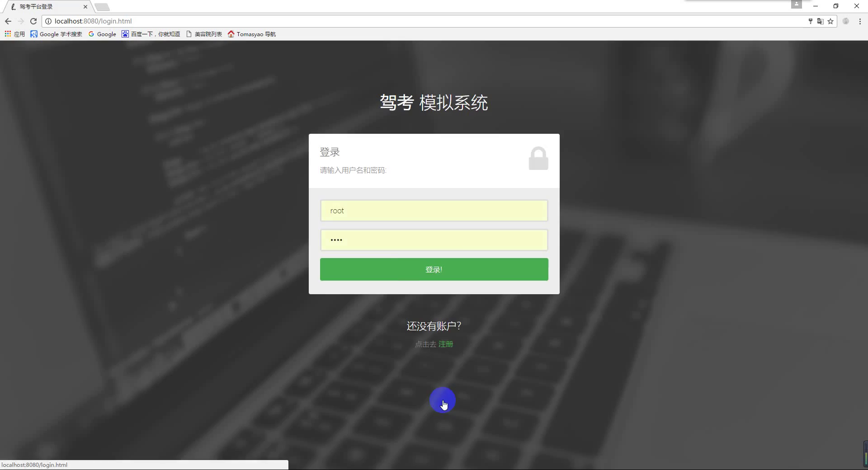Click the password input field
The height and width of the screenshot is (470, 868).
pos(434,240)
